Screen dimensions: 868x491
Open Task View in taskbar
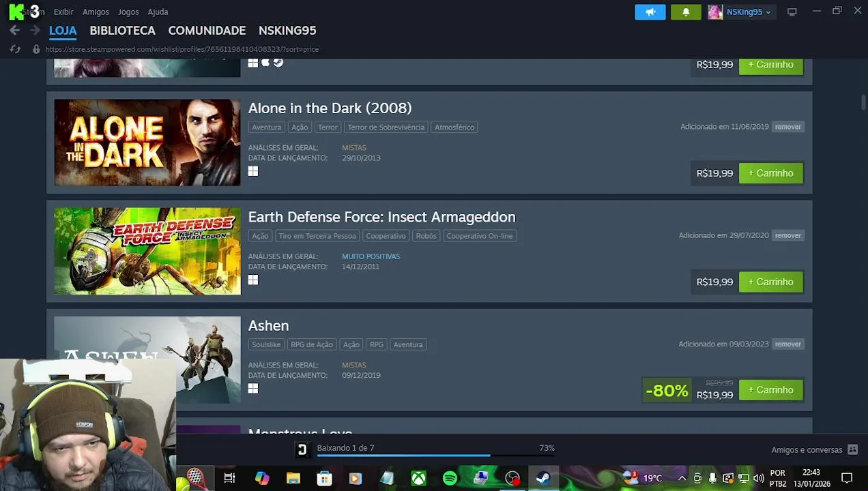[x=229, y=478]
